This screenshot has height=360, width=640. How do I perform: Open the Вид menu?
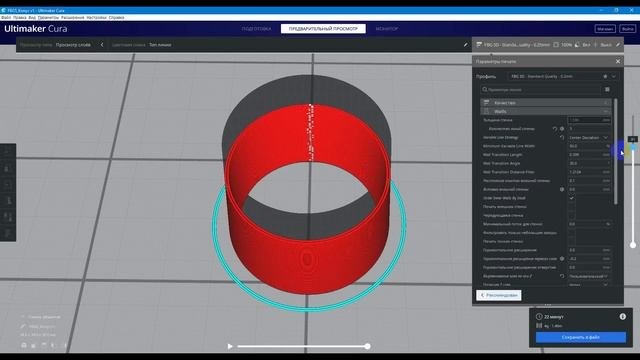pyautogui.click(x=32, y=18)
